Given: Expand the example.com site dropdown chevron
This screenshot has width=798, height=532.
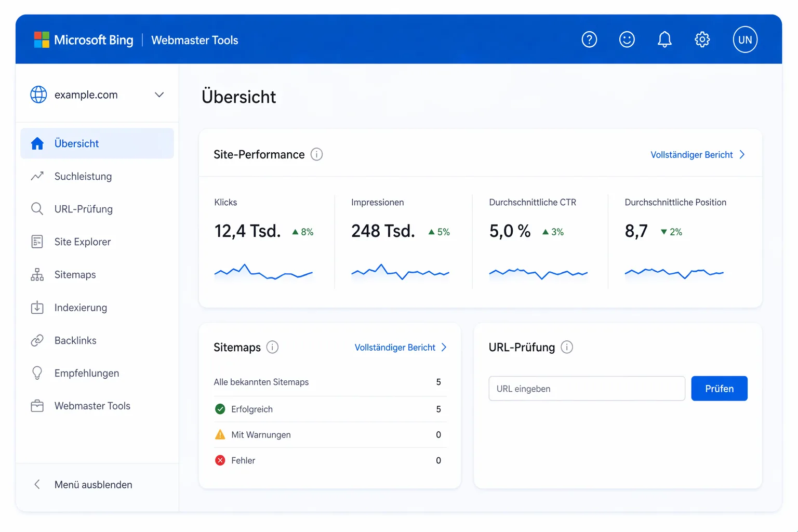Looking at the screenshot, I should point(159,95).
